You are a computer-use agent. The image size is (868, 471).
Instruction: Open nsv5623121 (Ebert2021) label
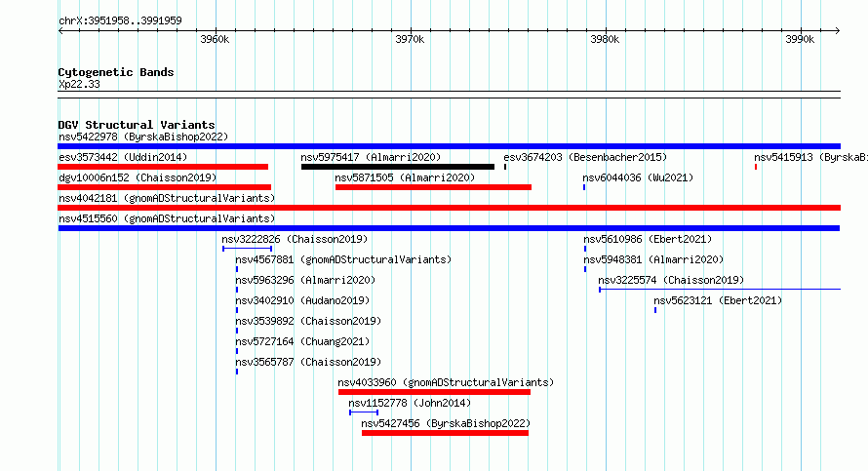pos(718,300)
